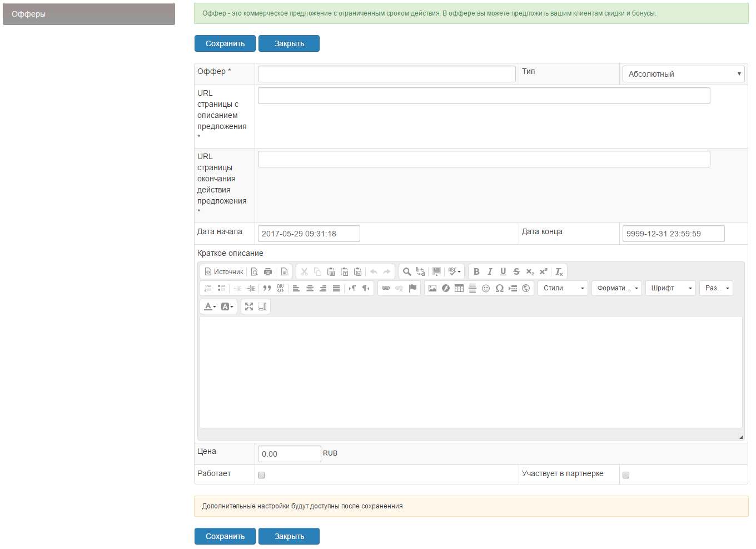Open the text color picker
756x549 pixels.
pyautogui.click(x=210, y=306)
